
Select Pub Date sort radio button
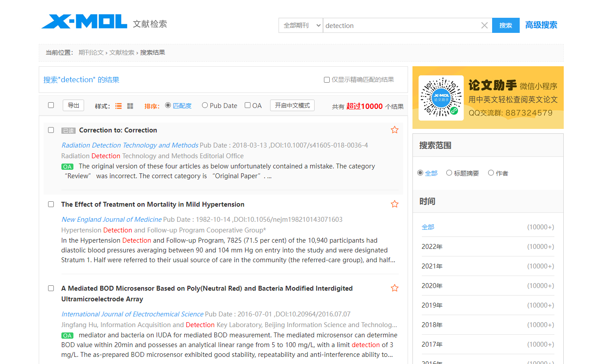click(205, 105)
